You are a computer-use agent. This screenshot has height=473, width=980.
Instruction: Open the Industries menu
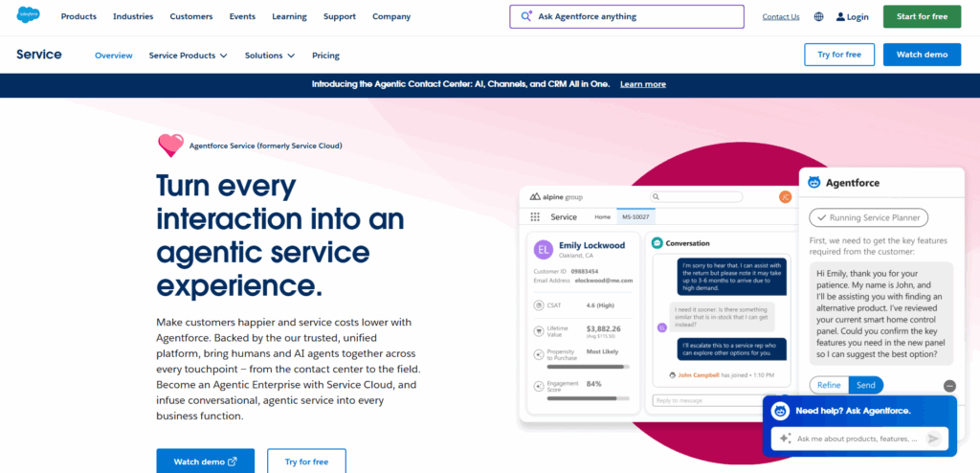click(x=133, y=17)
